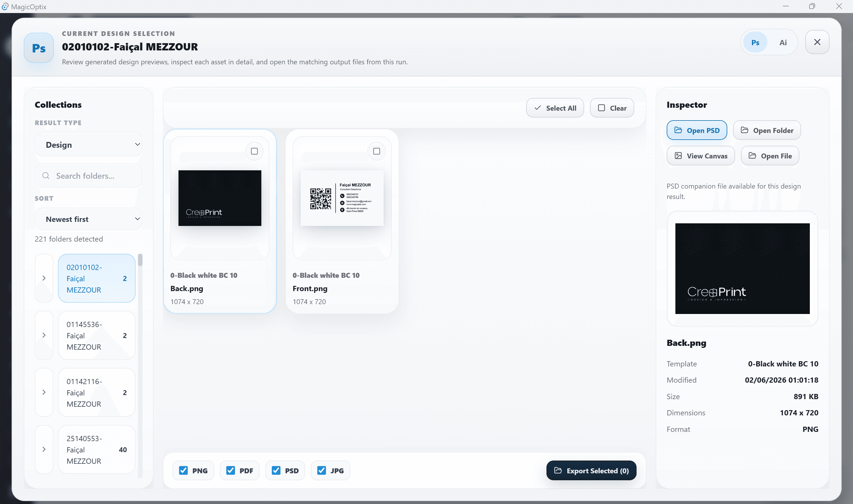Close the design selection dialog
Viewport: 853px width, 504px height.
click(x=817, y=42)
